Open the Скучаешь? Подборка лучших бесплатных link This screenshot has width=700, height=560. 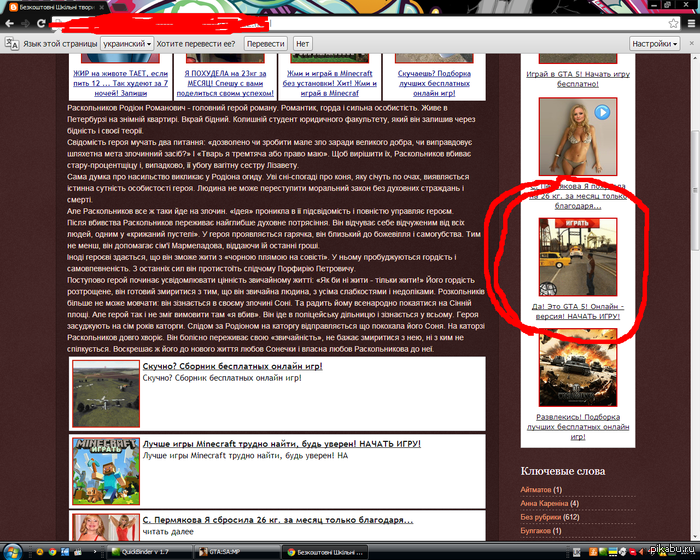point(434,83)
